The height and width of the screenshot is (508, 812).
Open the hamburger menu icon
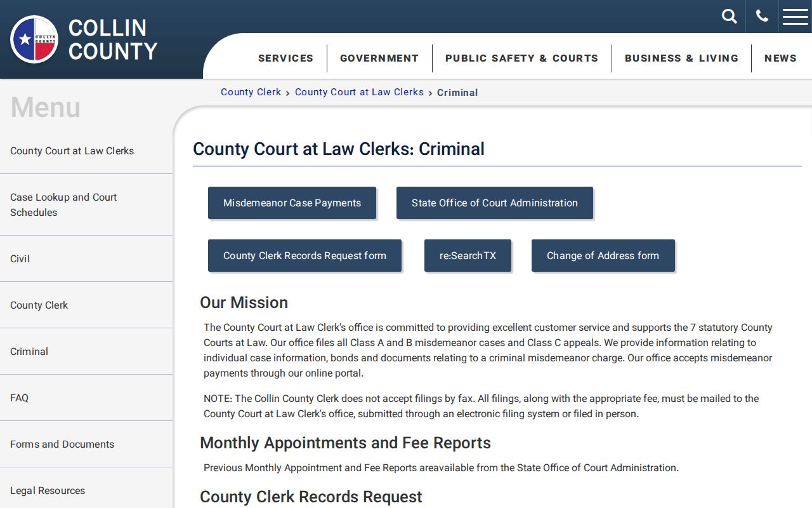[796, 17]
